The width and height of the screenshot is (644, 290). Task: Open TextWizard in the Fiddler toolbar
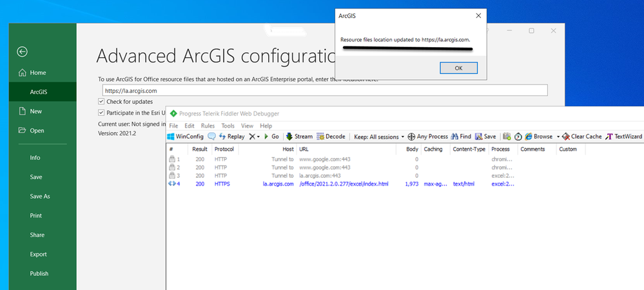point(624,137)
